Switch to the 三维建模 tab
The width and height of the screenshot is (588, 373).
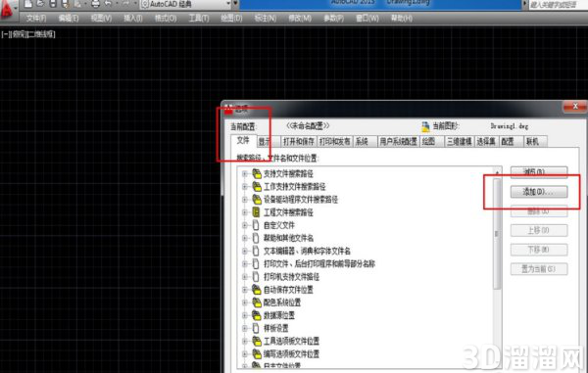(x=460, y=142)
